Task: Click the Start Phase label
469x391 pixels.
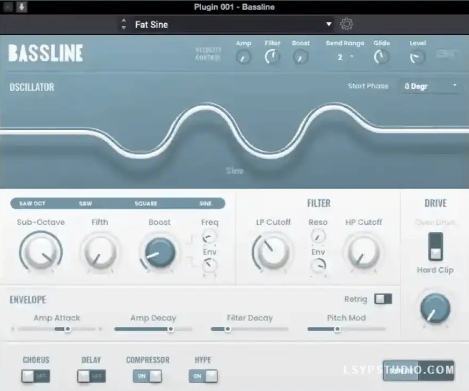Action: [368, 86]
